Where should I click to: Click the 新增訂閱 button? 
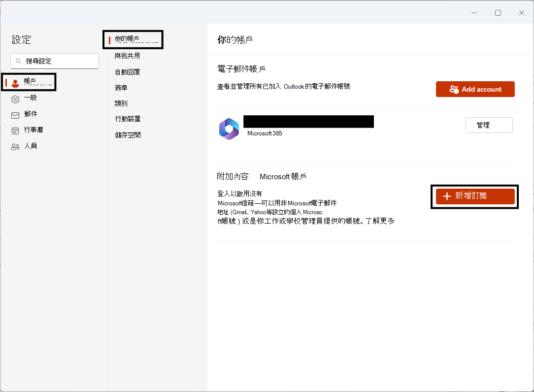[x=475, y=196]
